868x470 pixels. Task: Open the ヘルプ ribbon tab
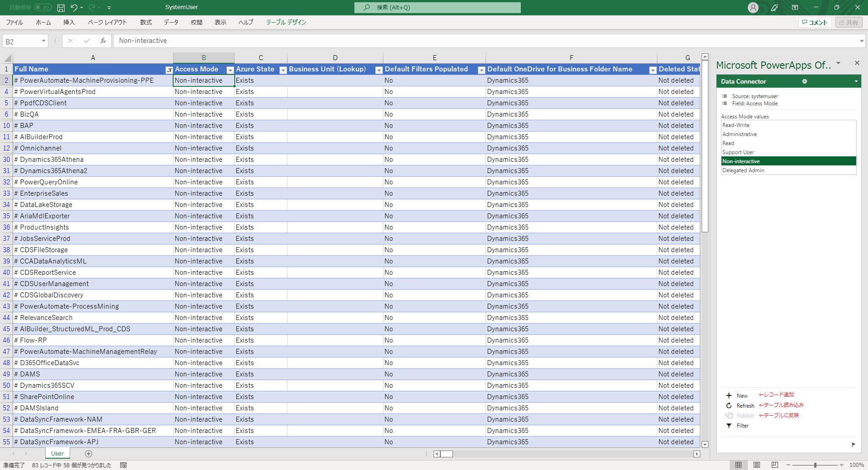coord(246,22)
